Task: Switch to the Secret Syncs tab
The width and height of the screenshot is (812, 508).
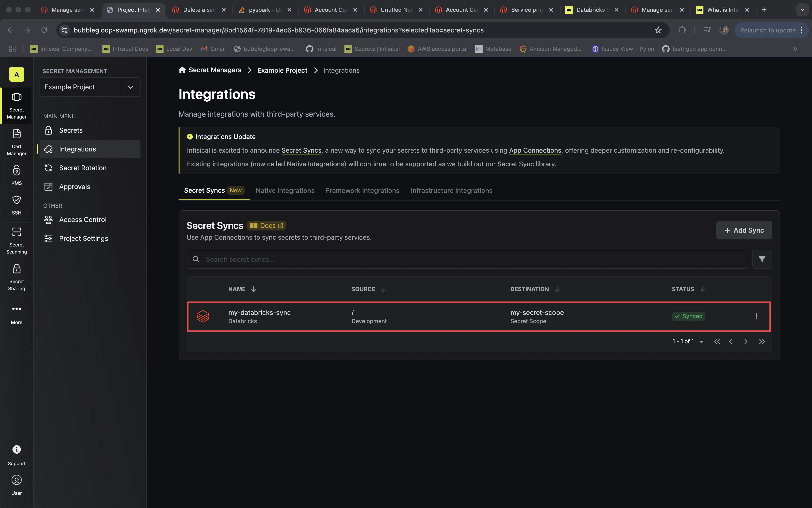Action: click(x=214, y=190)
